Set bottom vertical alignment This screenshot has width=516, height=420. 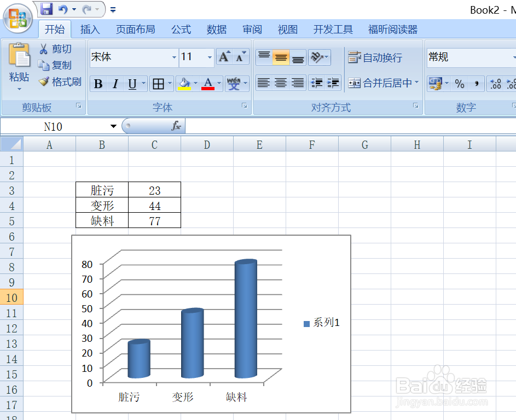[x=298, y=57]
